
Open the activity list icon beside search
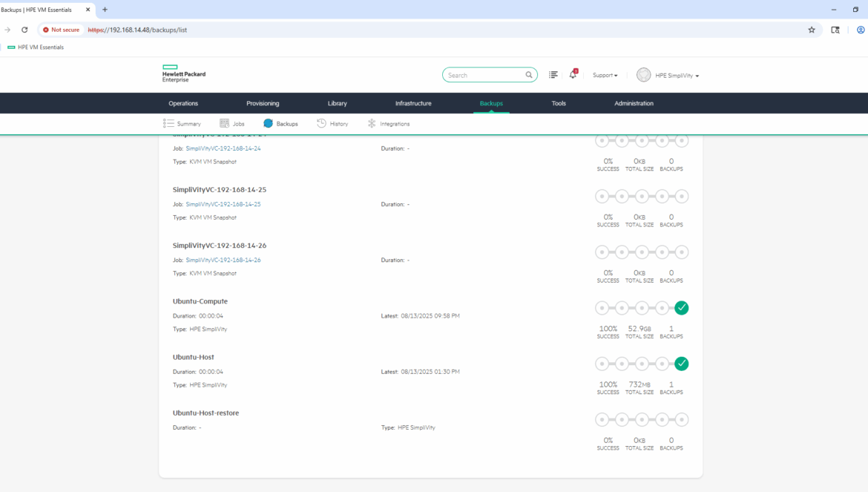click(553, 75)
